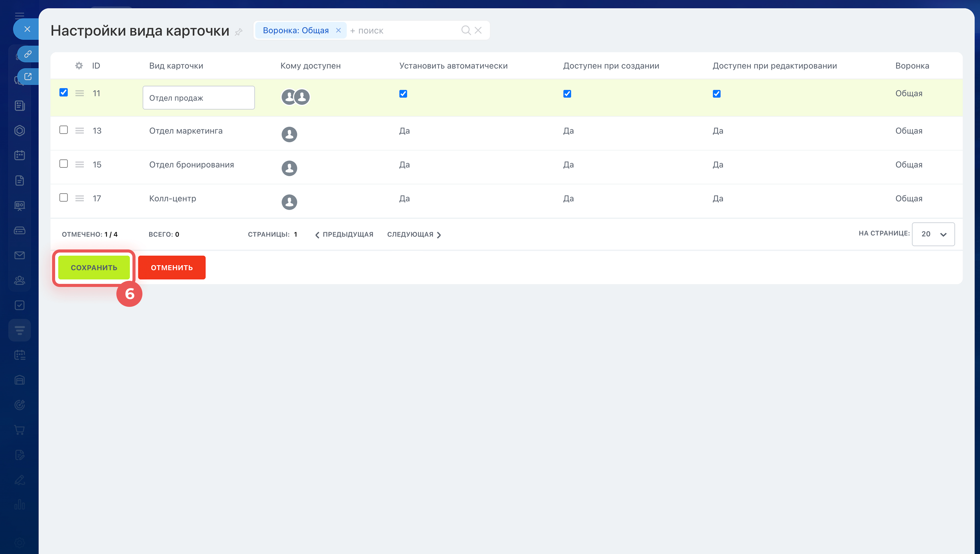Screen dimensions: 980x554
Task: Go to 'Предыдущая' page
Action: (344, 234)
